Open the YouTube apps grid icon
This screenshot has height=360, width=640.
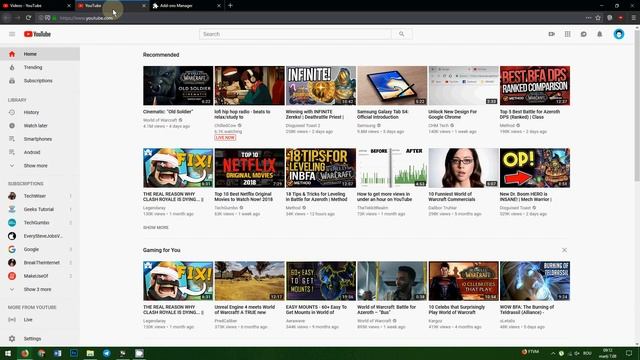[567, 34]
